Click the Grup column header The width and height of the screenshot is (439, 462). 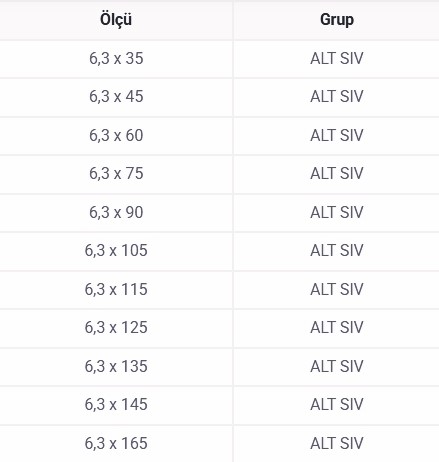pyautogui.click(x=337, y=20)
